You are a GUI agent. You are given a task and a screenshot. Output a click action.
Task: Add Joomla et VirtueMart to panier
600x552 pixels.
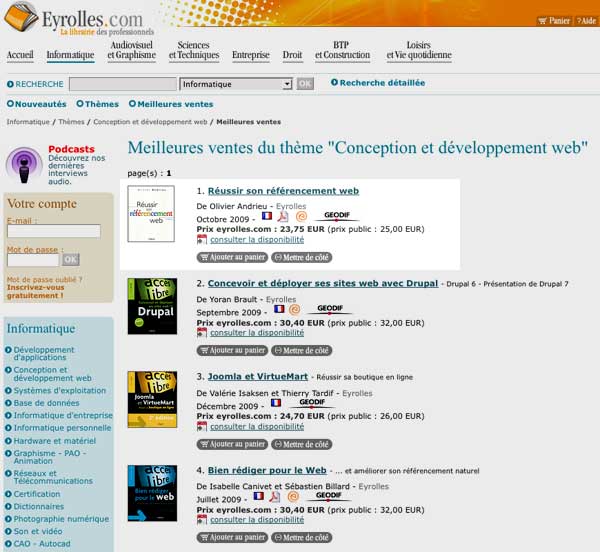(232, 444)
